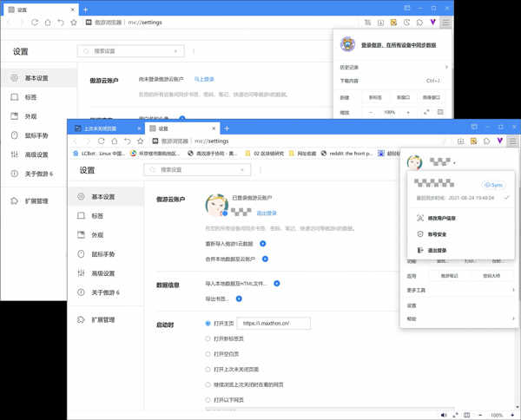Open reddit bookmark in bookmarks bar

[x=346, y=154]
